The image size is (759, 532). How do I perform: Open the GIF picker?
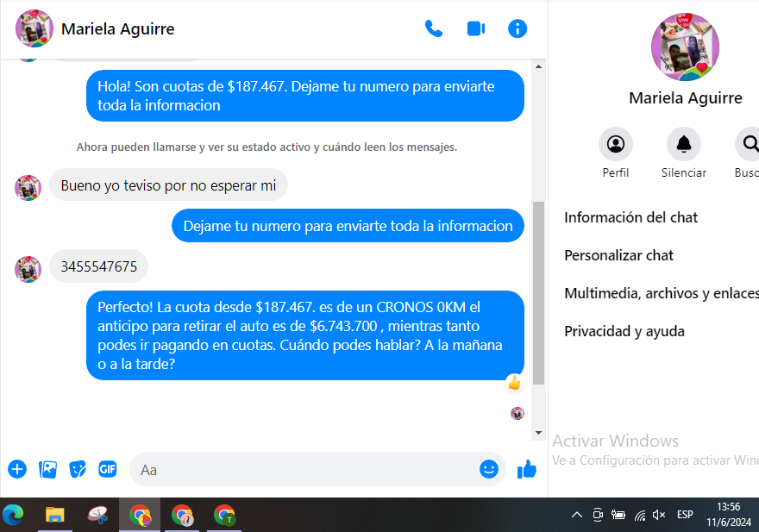(x=107, y=469)
